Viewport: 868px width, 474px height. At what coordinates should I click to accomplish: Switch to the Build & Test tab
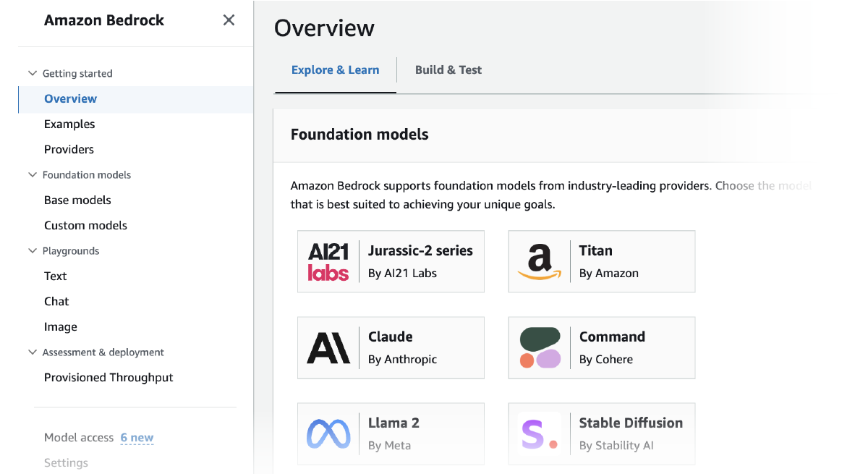coord(448,70)
